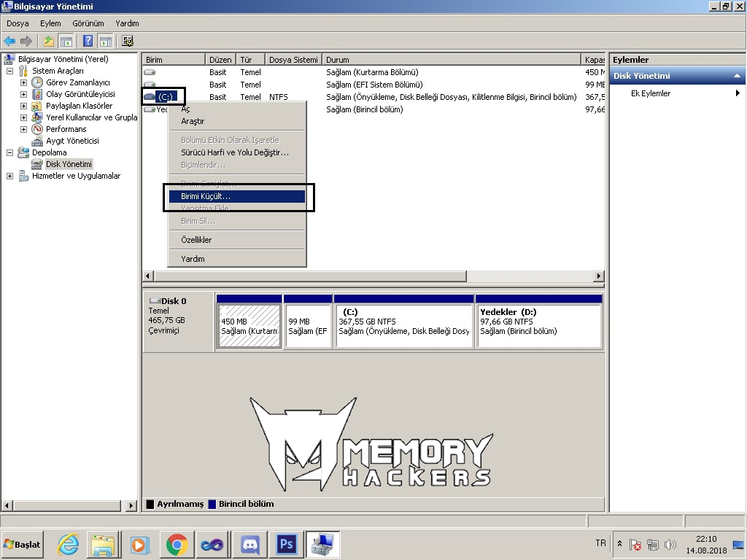This screenshot has height=560, width=747.
Task: Collapse the Disk Yönetimi actions section
Action: (x=737, y=76)
